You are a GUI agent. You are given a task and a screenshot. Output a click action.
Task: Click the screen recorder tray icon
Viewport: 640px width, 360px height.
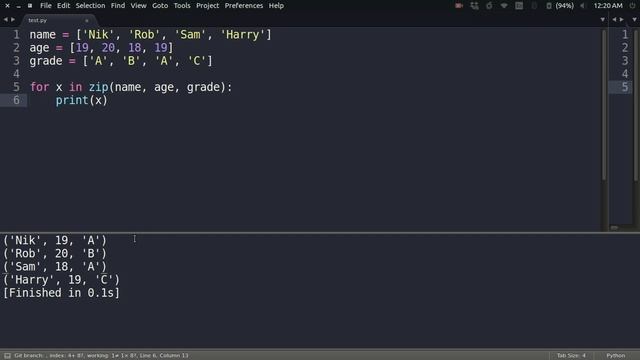(459, 6)
